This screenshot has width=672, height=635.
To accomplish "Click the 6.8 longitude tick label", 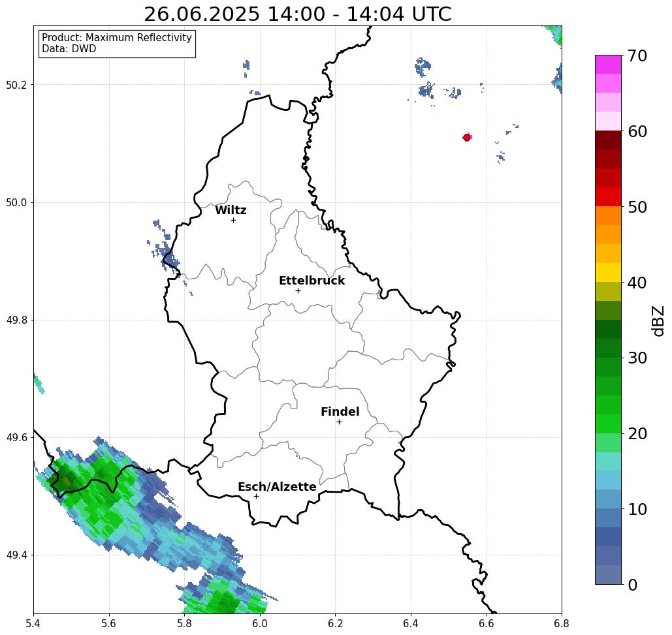I will tap(562, 623).
